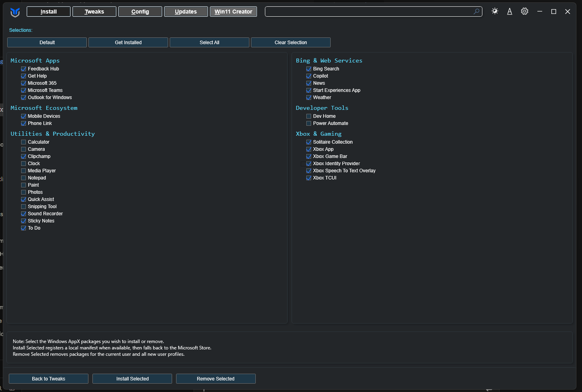Tick the Notepad checkbox
Viewport: 582px width, 392px height.
tap(24, 178)
